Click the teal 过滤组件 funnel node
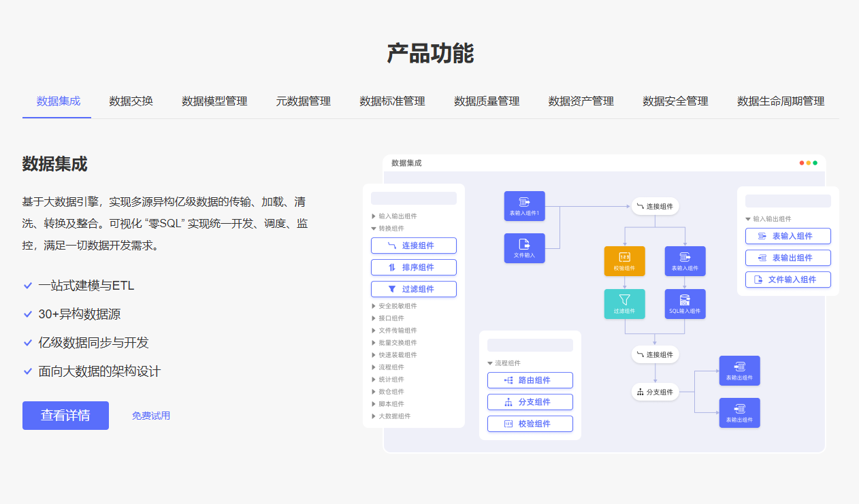The width and height of the screenshot is (859, 504). (x=624, y=304)
